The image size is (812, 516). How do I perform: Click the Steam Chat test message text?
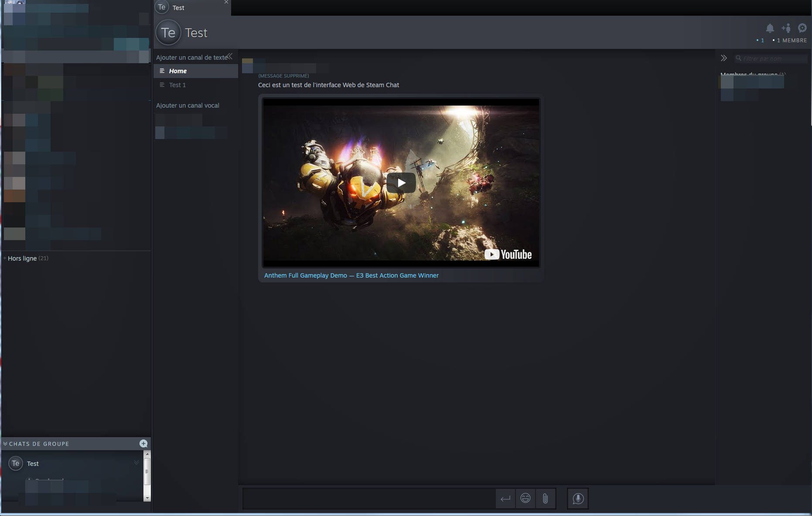328,85
